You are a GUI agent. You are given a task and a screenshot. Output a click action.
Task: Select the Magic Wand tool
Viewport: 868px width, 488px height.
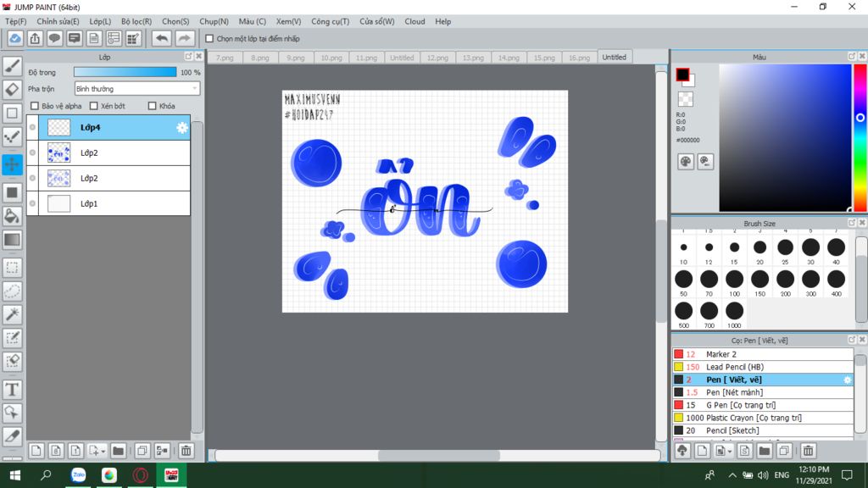[12, 314]
